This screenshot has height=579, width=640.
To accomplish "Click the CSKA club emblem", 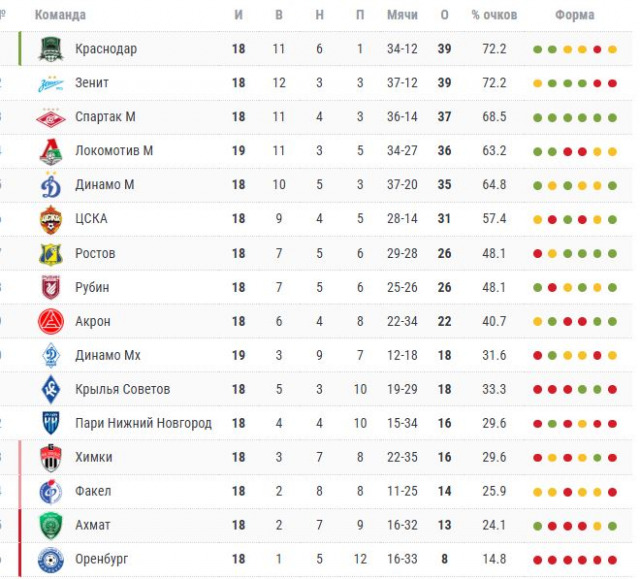I will click(50, 219).
